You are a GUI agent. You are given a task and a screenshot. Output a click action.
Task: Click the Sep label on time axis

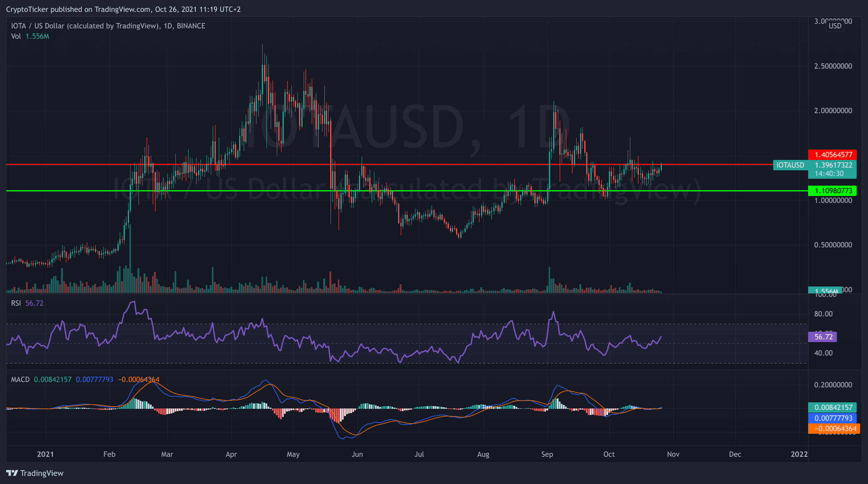547,454
